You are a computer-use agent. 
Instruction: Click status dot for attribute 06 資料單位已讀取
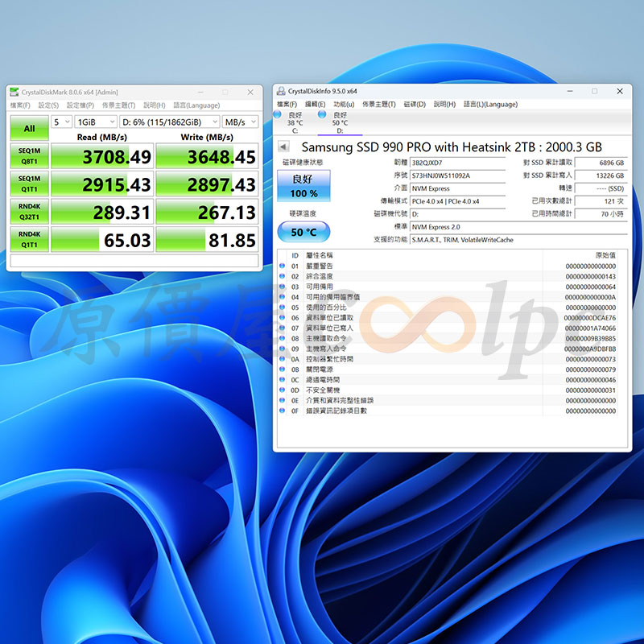pyautogui.click(x=283, y=317)
